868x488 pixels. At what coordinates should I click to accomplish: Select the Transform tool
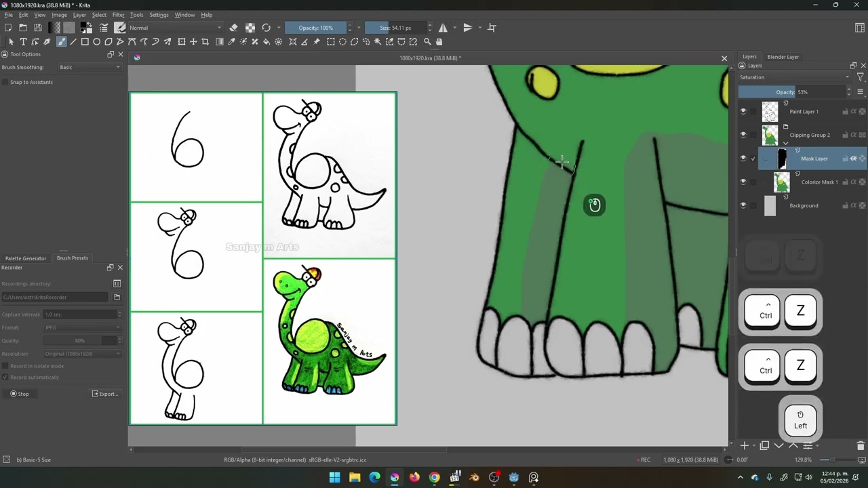point(182,42)
